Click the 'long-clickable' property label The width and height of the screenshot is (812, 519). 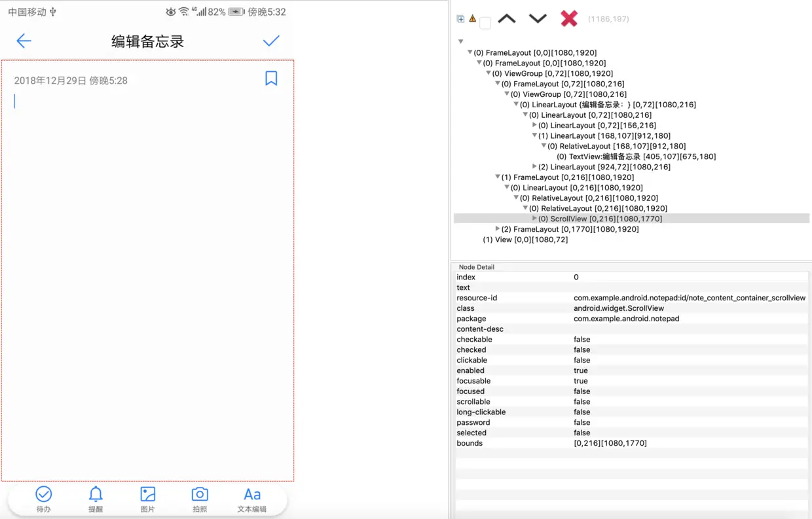pyautogui.click(x=481, y=412)
